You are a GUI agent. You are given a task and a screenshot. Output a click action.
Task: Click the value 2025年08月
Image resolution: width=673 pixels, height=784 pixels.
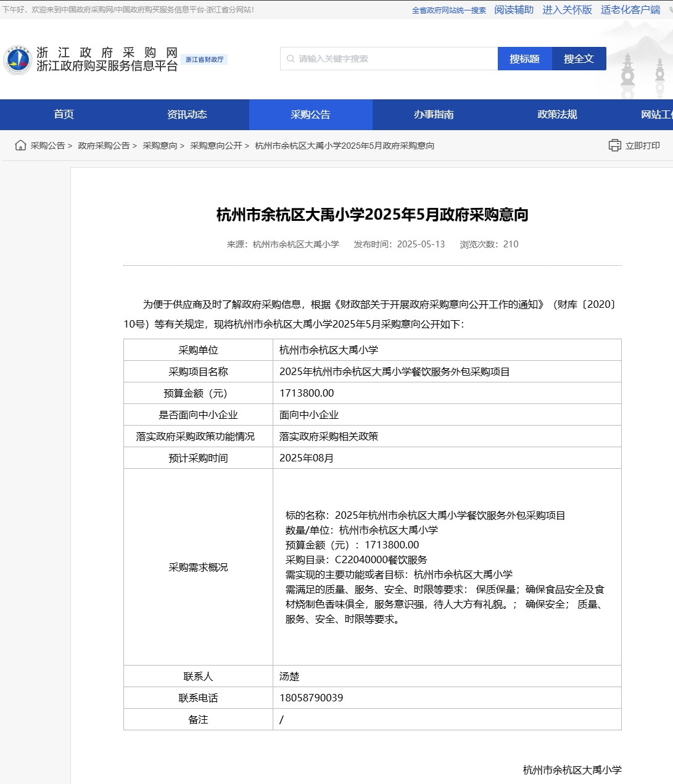307,458
